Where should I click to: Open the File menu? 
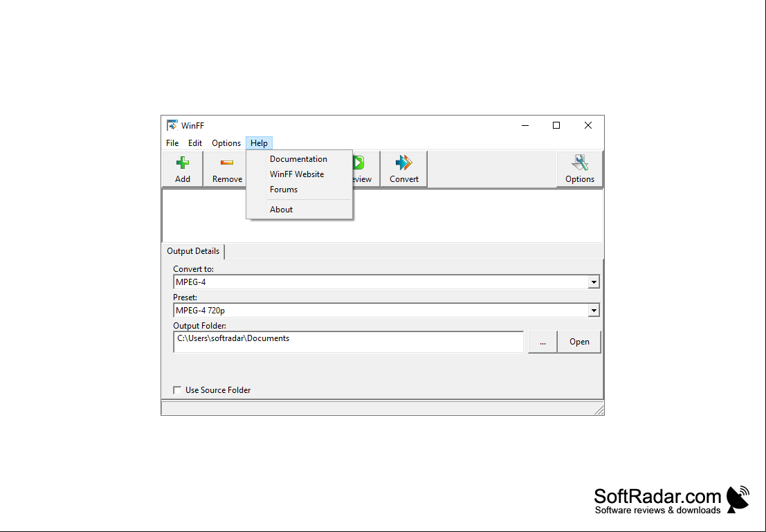[172, 143]
